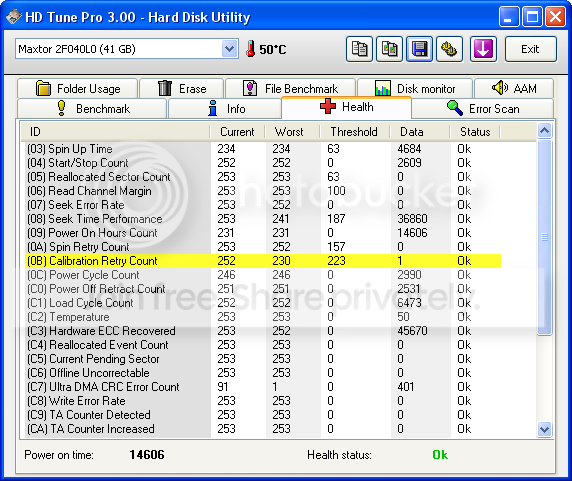Sort by the Worst column header
Screen dimensions: 572x481
pos(293,132)
